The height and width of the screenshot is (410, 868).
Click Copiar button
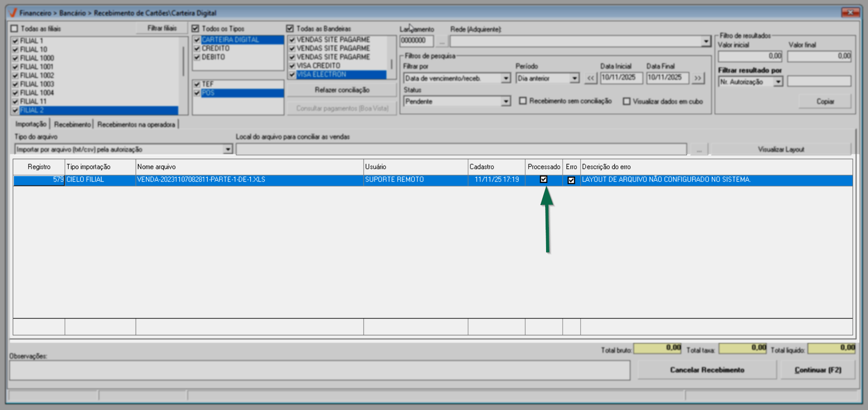click(x=825, y=102)
